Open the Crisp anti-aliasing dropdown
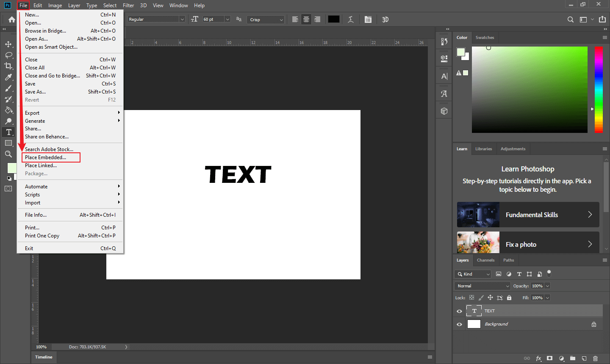Screen dimensions: 610x364 coord(266,19)
